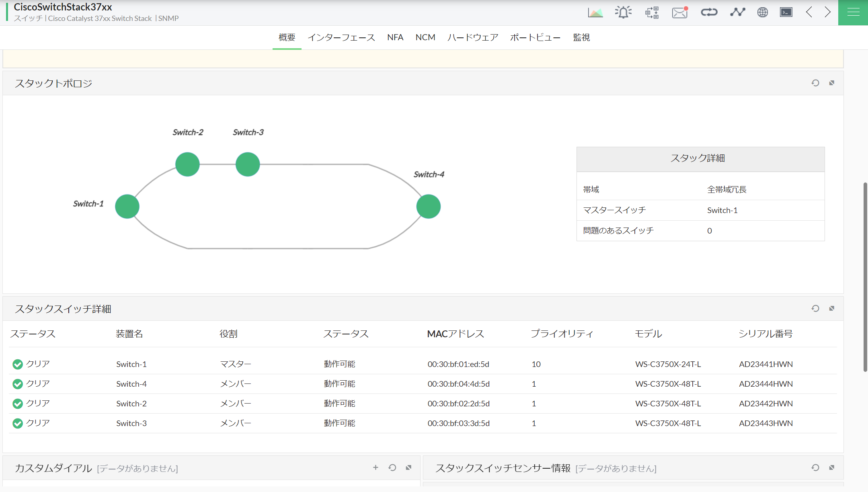Refresh the スタックトポロジ widget
This screenshot has width=868, height=492.
tap(815, 83)
